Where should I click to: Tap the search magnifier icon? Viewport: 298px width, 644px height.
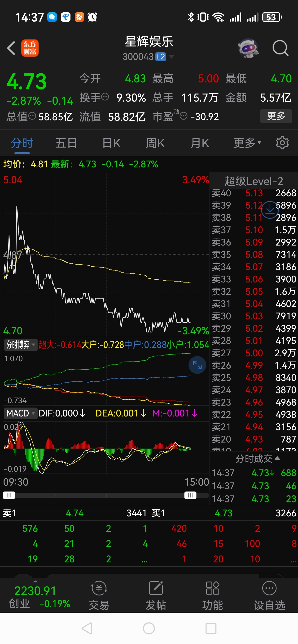point(280,48)
